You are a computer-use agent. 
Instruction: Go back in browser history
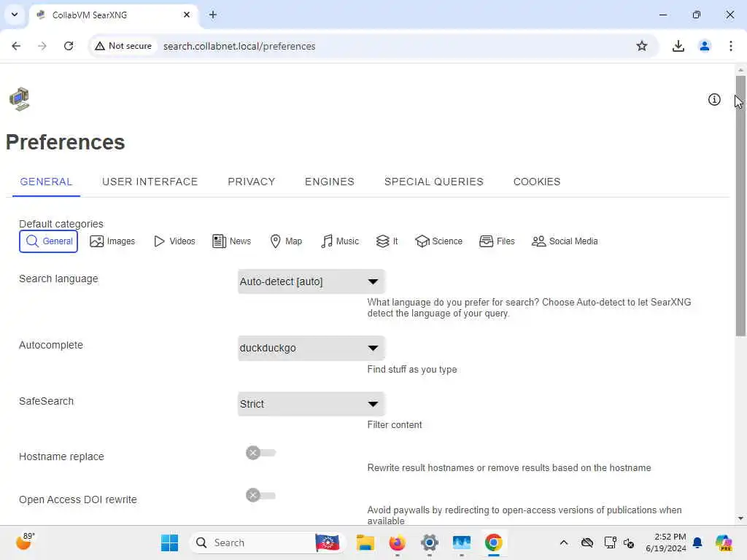[16, 46]
